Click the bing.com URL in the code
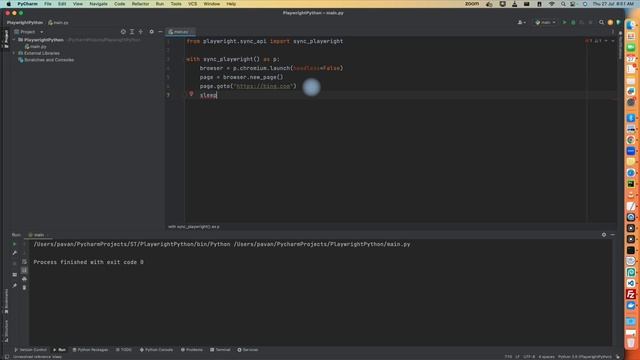Viewport: 640px width, 360px height. tap(263, 86)
